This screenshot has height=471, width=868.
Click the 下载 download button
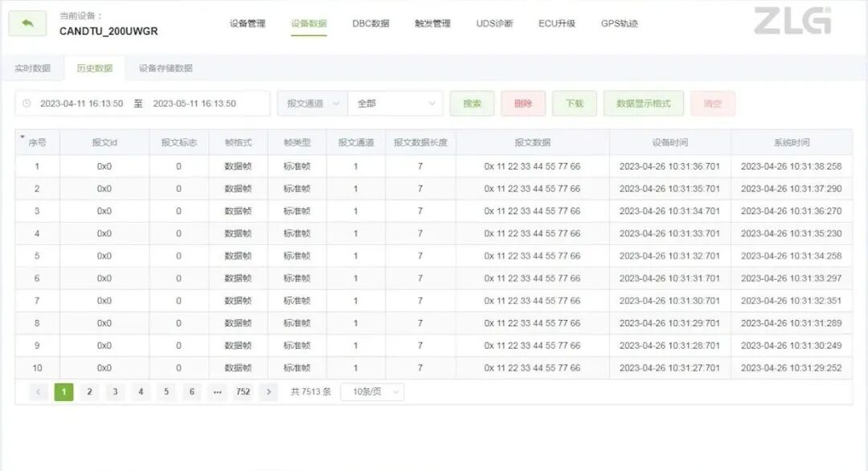tap(575, 104)
